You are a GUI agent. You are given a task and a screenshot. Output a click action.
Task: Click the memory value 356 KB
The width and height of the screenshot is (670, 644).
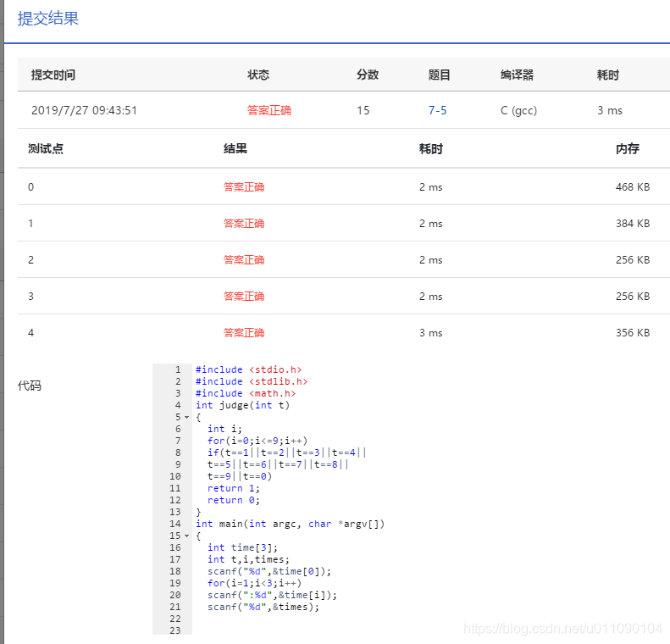(x=633, y=332)
